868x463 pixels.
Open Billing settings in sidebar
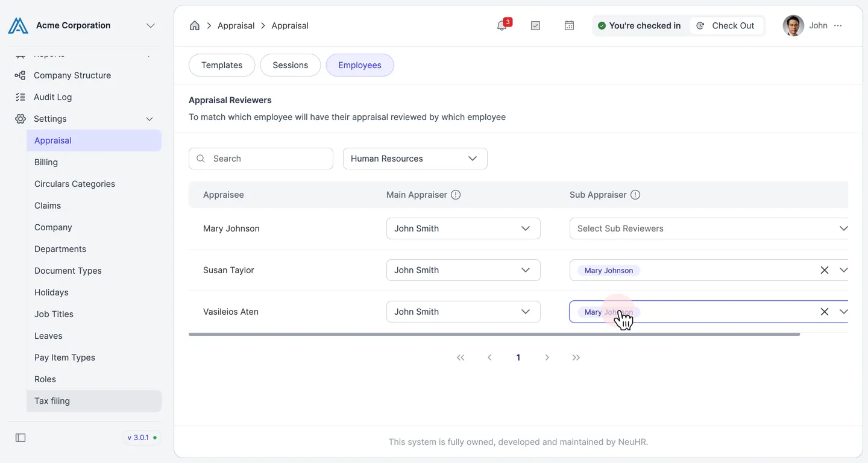(x=94, y=162)
